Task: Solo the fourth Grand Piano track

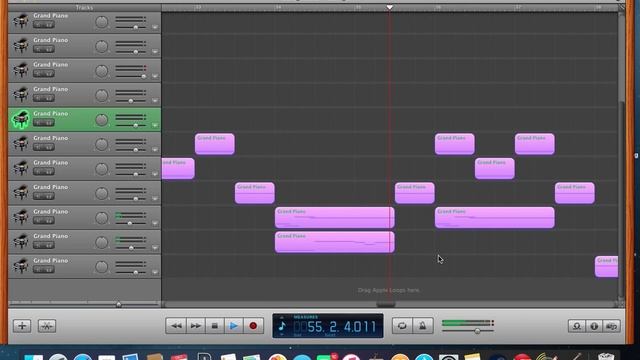Action: 49,98
